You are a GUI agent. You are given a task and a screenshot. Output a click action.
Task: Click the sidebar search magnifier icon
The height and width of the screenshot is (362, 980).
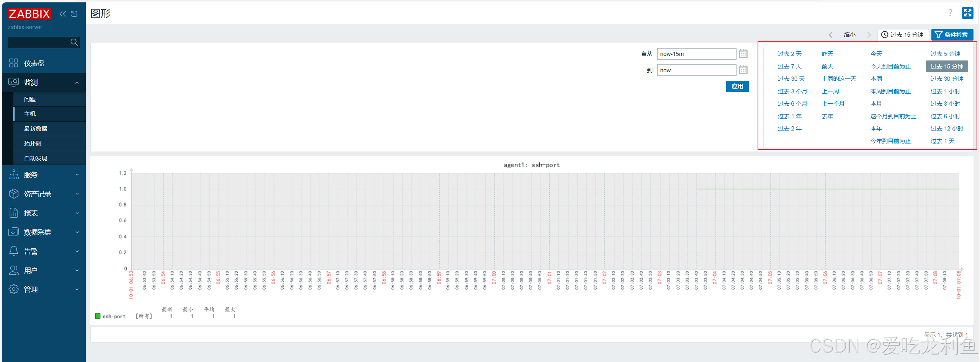tap(74, 42)
